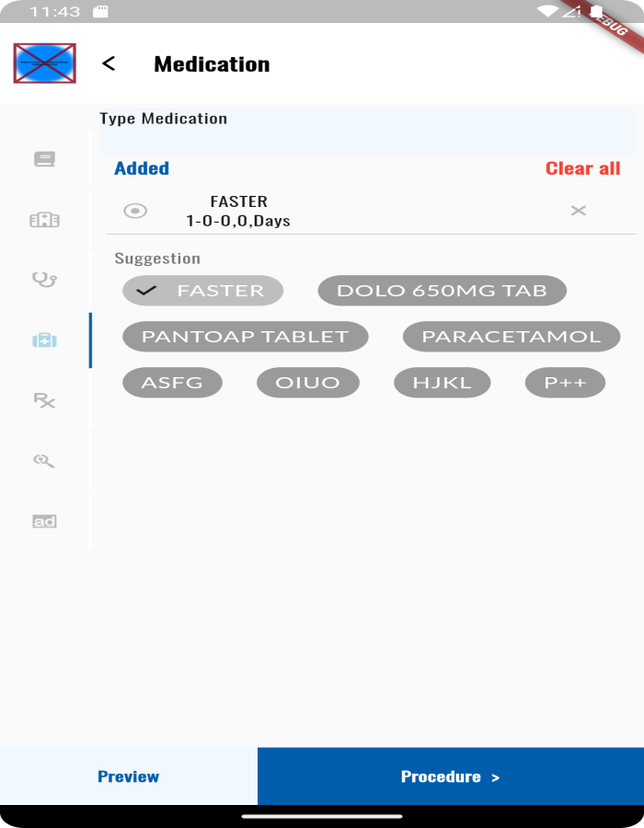Select the PARACETAMOL suggestion chip

511,336
